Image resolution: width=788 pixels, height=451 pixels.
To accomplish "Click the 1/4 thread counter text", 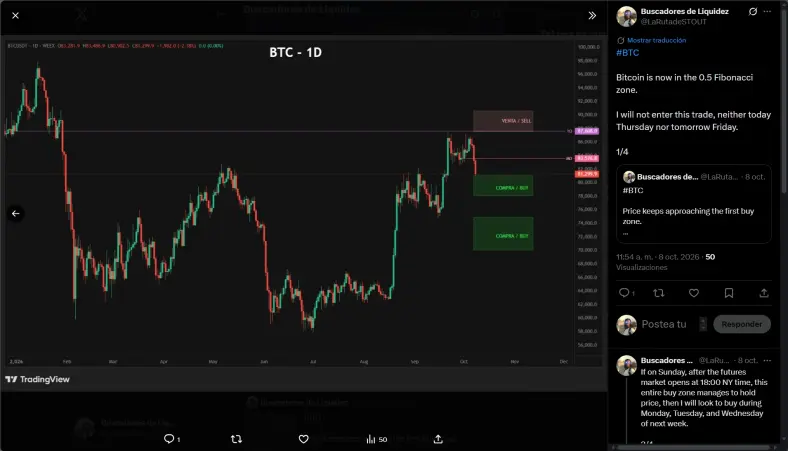I will [x=622, y=152].
